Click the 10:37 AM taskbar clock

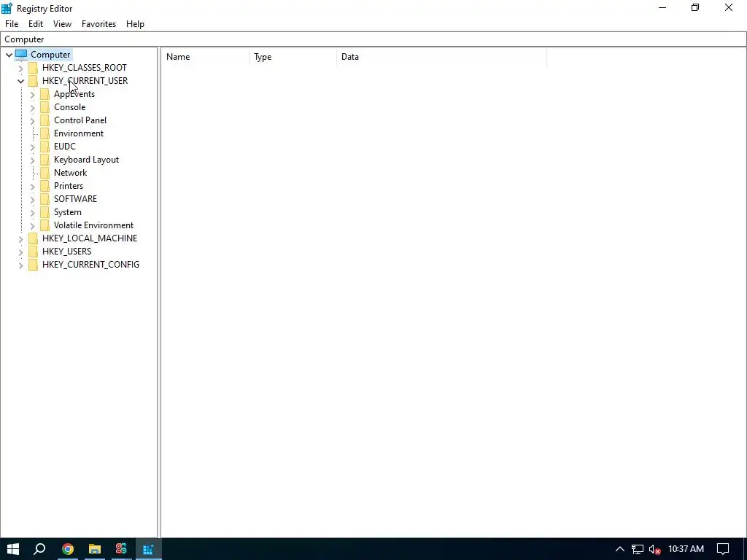(686, 549)
